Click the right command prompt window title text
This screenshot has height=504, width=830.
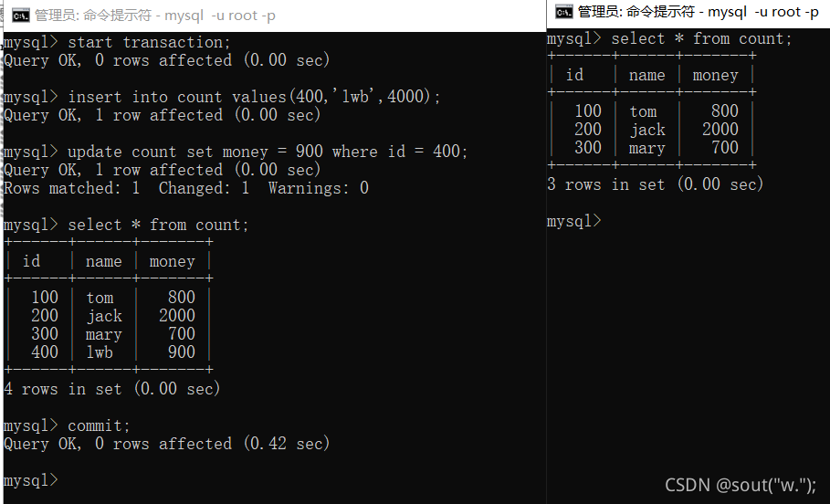coord(699,12)
